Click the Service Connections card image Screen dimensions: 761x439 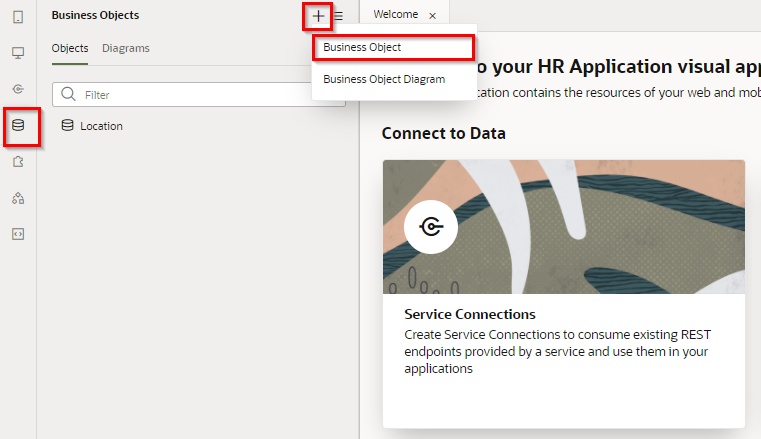pos(563,226)
